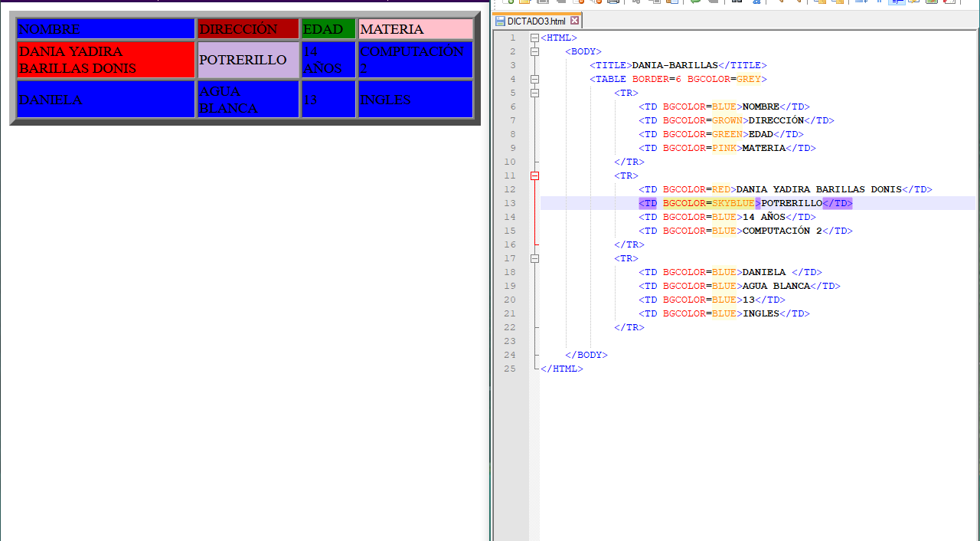
Task: Collapse the TABLE fold marker on line 4
Action: pyautogui.click(x=534, y=79)
